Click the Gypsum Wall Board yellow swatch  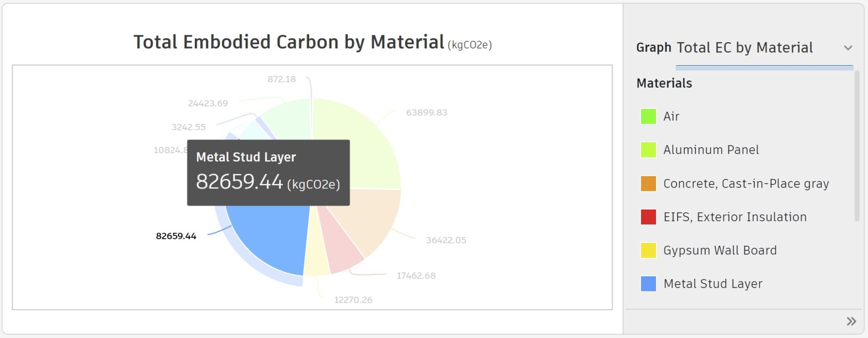(x=648, y=250)
